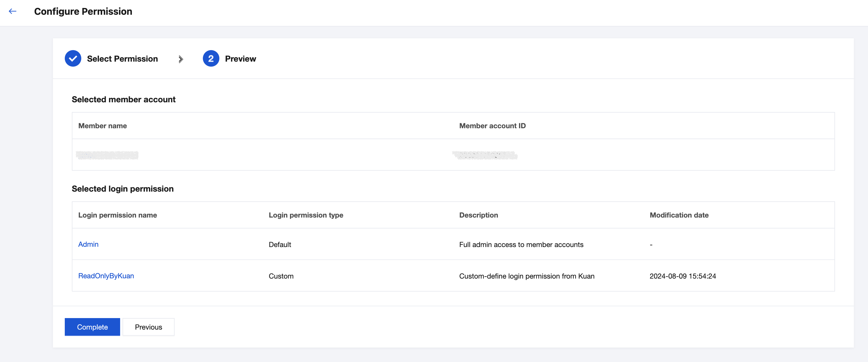Click the Configure Permission page title
The height and width of the screenshot is (362, 868).
(83, 11)
